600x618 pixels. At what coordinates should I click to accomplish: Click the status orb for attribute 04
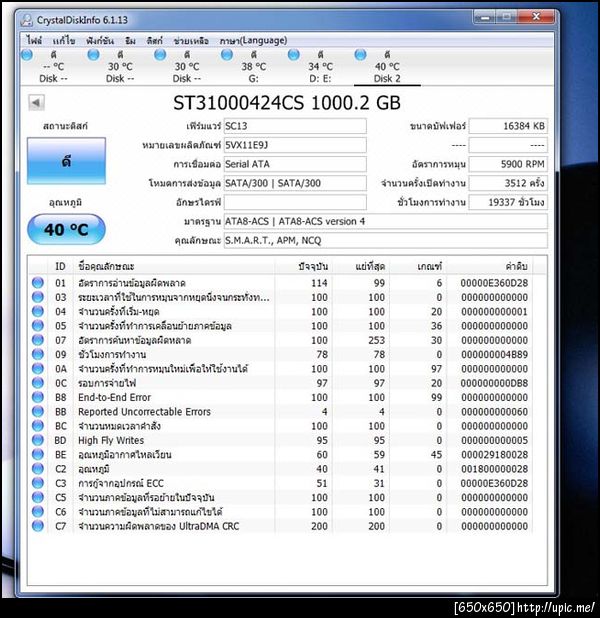click(38, 311)
